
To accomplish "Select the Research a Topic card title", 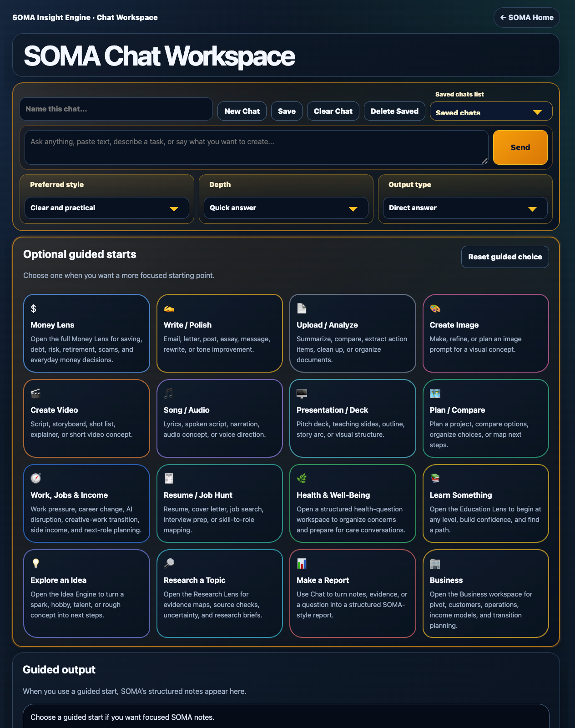I will 194,580.
